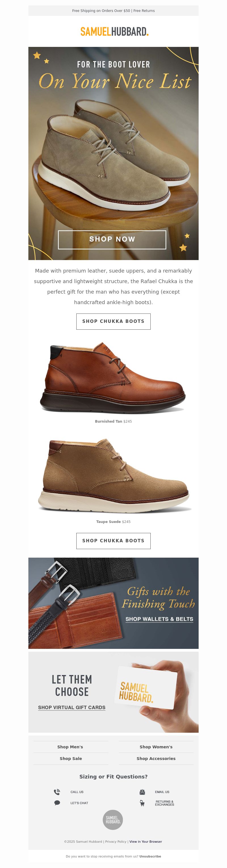Click the Let's Chat speech bubble icon
This screenshot has width=227, height=868.
(x=57, y=803)
